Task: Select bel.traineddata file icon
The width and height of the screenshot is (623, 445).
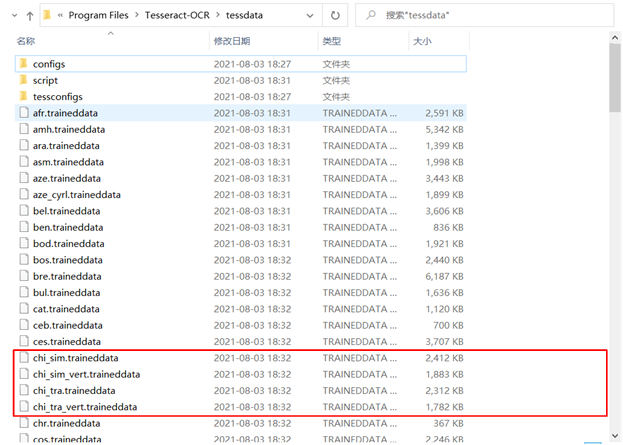Action: [24, 211]
